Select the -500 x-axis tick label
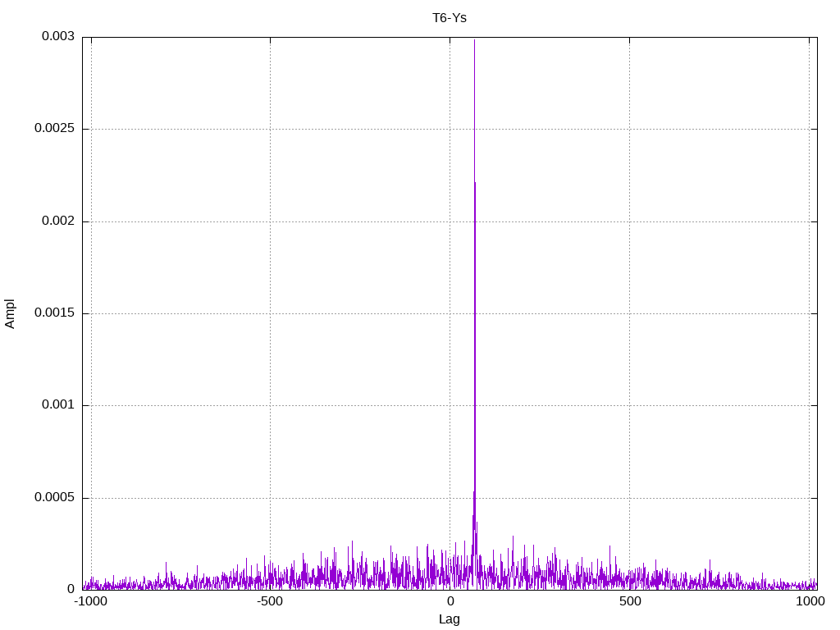Screen dimensions: 840x630 [270, 601]
